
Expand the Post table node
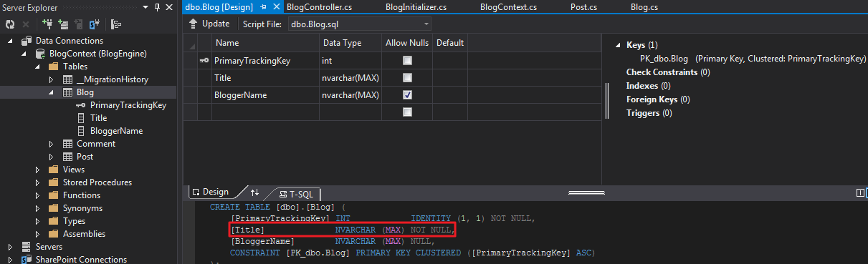[x=51, y=157]
